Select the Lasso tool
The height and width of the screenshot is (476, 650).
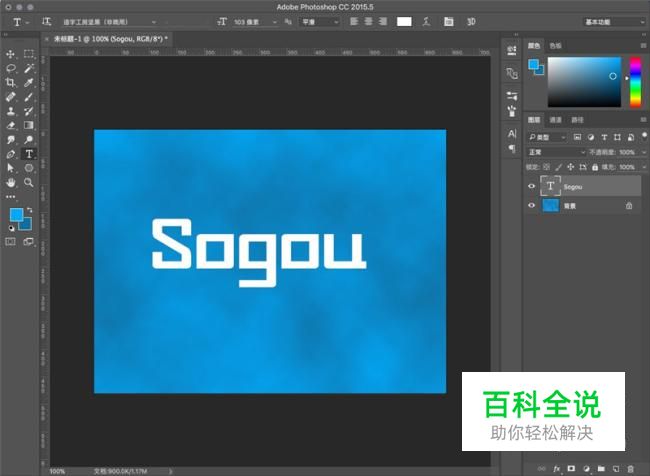tap(10, 68)
